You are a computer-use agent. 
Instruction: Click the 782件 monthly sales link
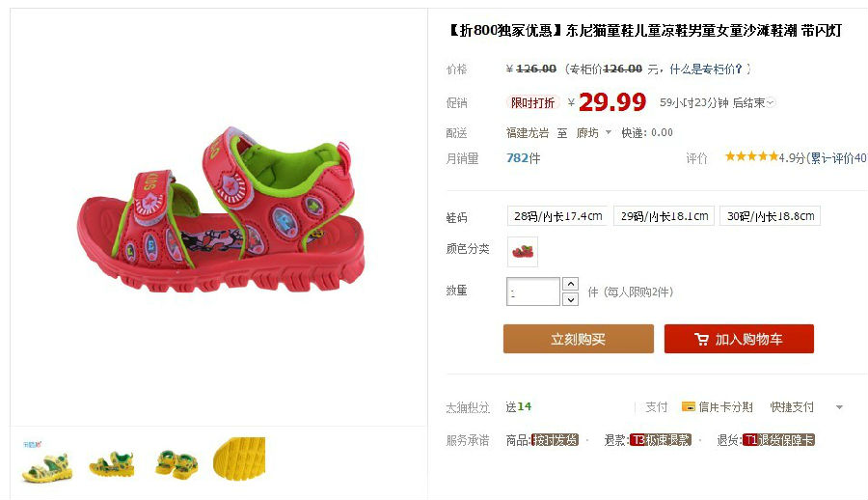click(523, 158)
